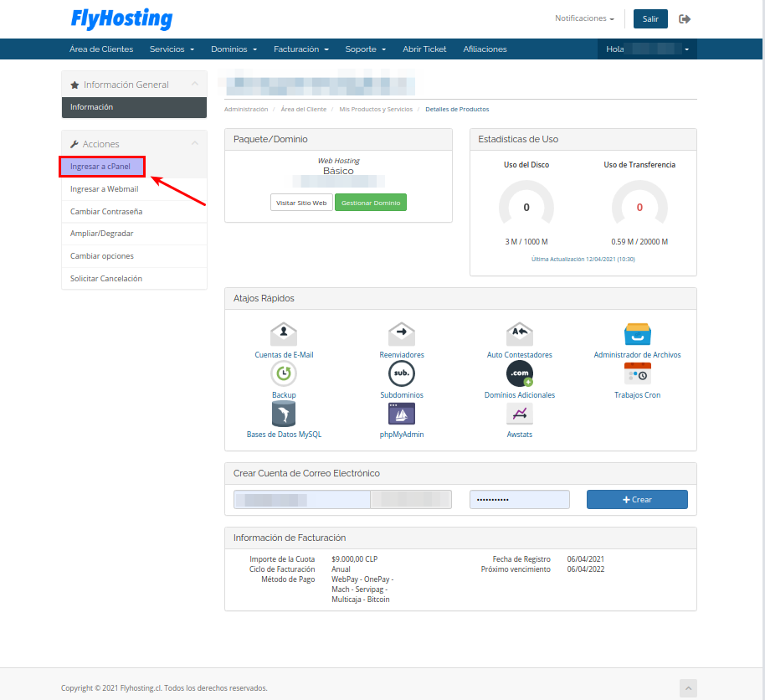This screenshot has height=700, width=765.
Task: Open the Administrador de Archivos icon
Action: (637, 334)
